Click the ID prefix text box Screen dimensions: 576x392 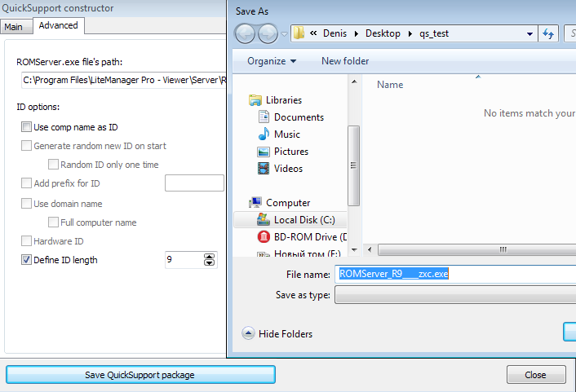tap(194, 183)
